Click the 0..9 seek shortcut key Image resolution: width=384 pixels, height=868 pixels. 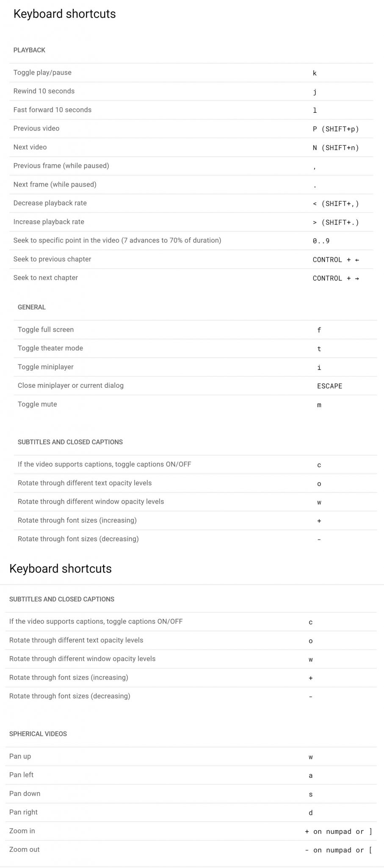click(x=321, y=241)
